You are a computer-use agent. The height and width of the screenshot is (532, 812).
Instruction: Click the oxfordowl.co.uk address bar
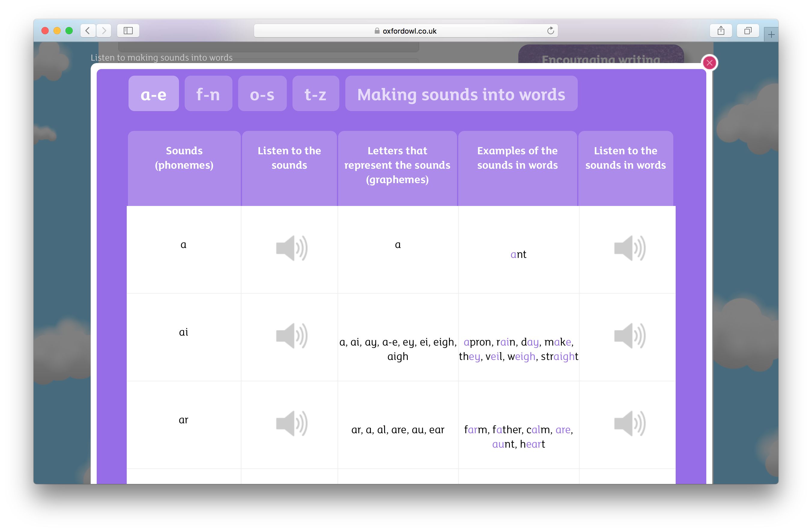[406, 31]
